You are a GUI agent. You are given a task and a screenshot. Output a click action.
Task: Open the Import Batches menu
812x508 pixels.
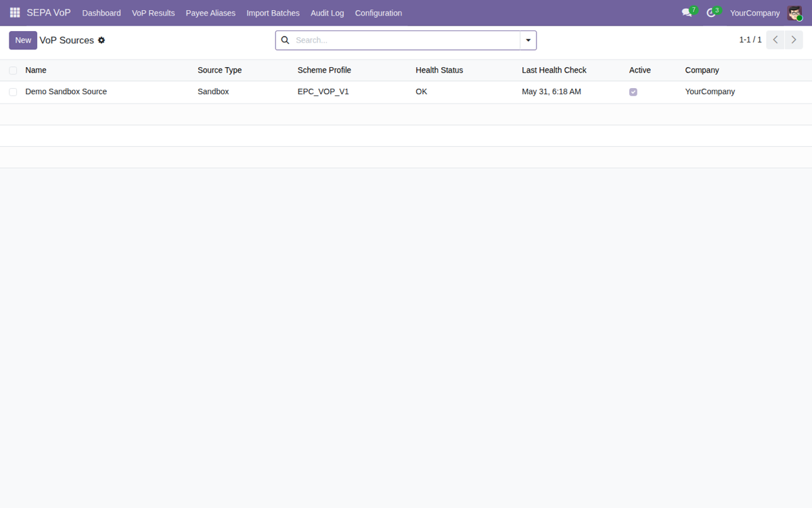(273, 13)
